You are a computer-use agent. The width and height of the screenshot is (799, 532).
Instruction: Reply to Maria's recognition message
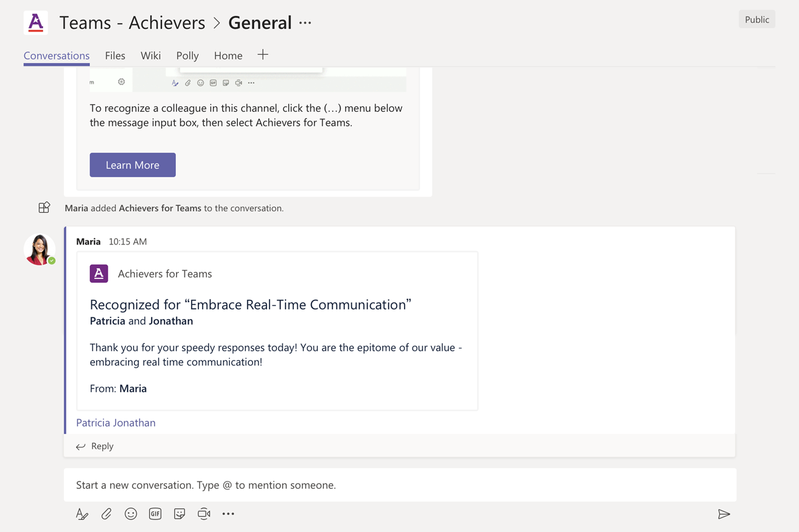coord(95,446)
